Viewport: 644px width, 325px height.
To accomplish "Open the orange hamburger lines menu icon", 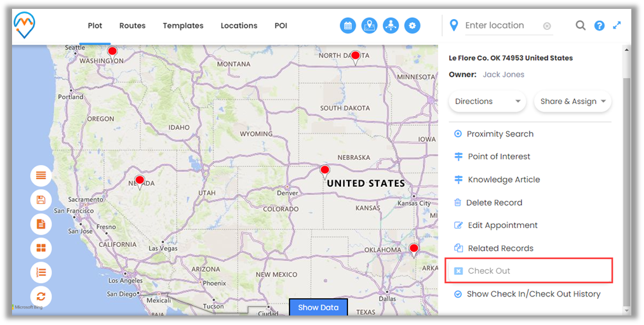I will click(41, 176).
